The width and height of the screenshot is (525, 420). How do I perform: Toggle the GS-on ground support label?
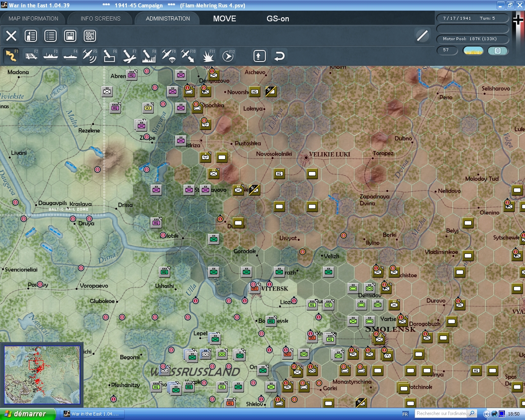(x=278, y=18)
